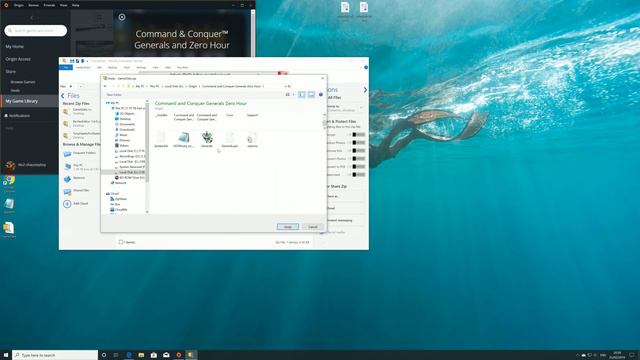The width and height of the screenshot is (640, 360).
Task: Open Notifications in Origin sidebar
Action: tap(17, 116)
